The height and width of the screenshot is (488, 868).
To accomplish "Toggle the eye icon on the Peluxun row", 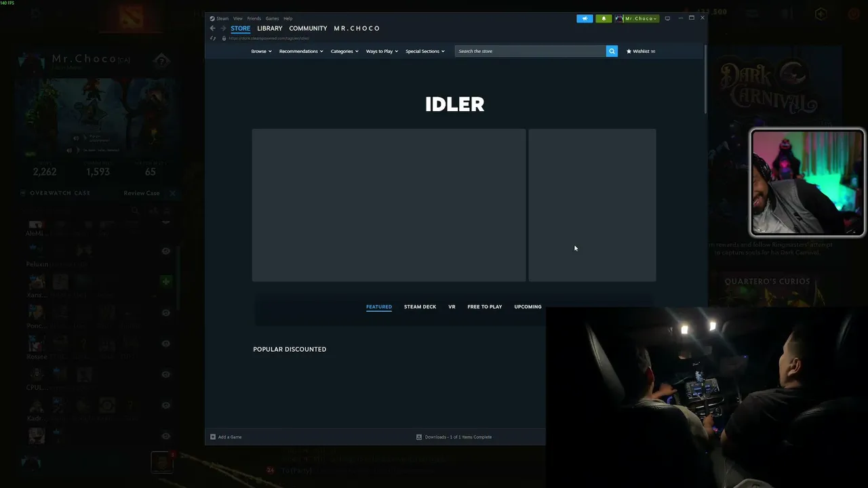I will [165, 251].
